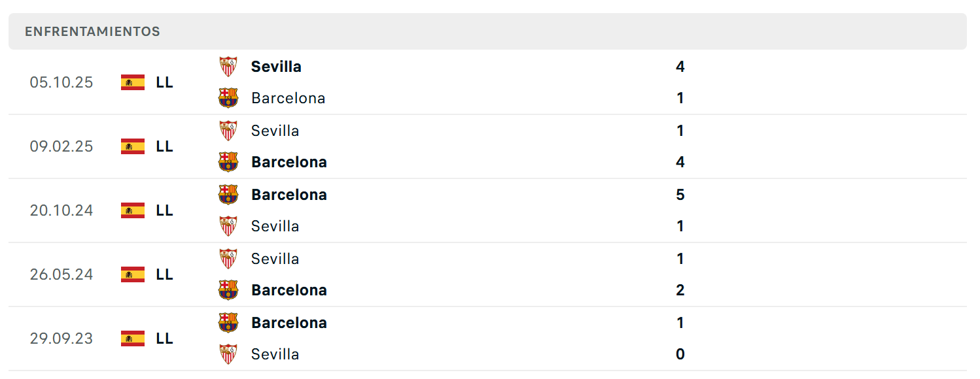Click Sevilla crest in 05.10.25 match

pyautogui.click(x=228, y=67)
